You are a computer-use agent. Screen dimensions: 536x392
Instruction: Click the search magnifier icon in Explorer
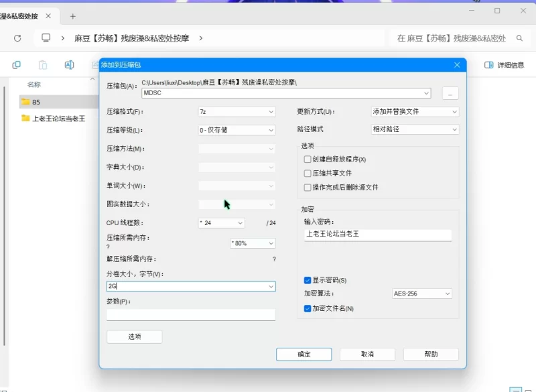pyautogui.click(x=519, y=38)
